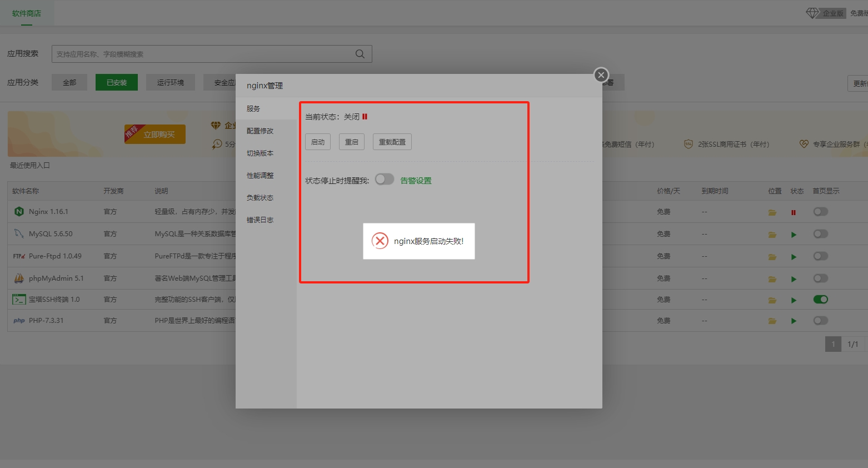Click the 软件名称 column header
Screen dimensions: 868x468
(x=26, y=191)
